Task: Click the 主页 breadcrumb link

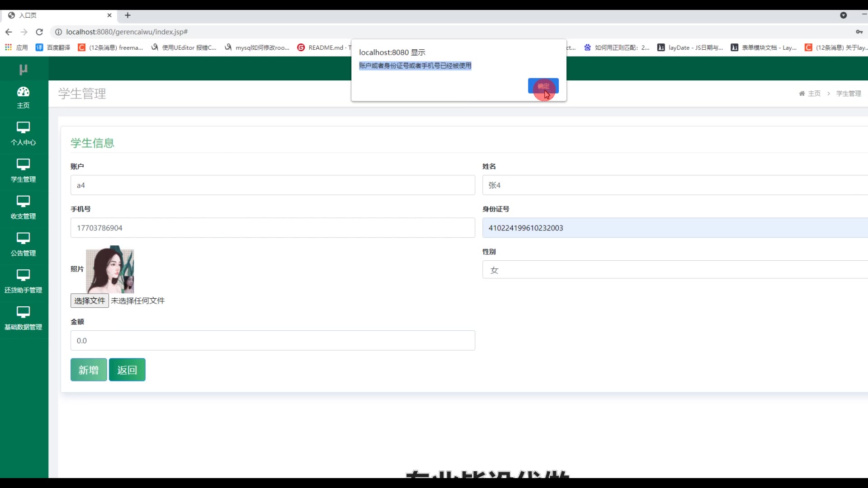Action: (x=814, y=94)
